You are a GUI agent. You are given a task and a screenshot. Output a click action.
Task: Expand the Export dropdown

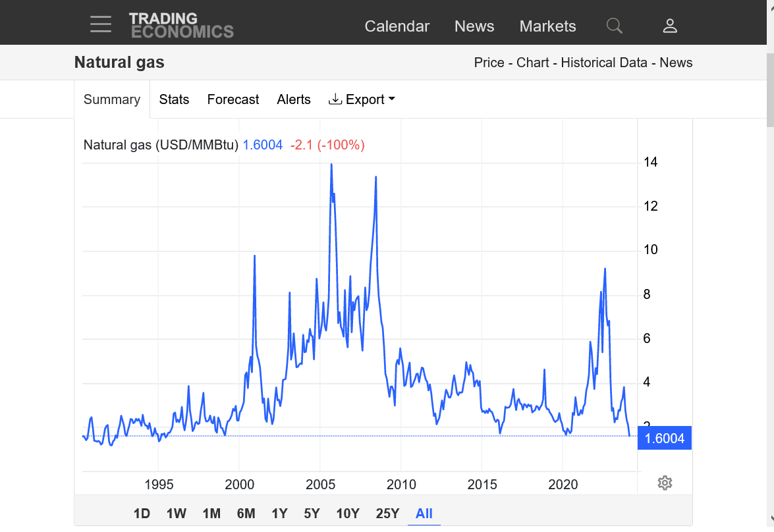(362, 99)
